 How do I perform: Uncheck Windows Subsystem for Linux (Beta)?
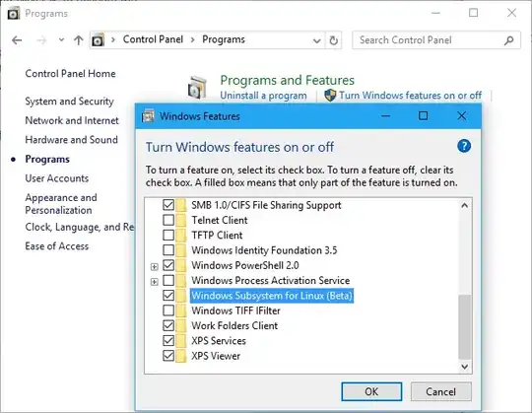[168, 296]
